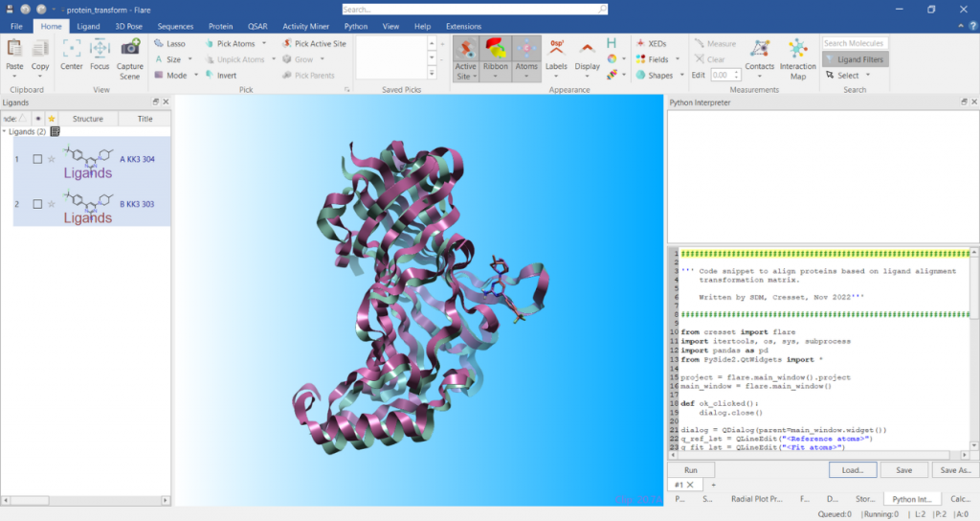Click the hydrogen display H icon

[x=612, y=43]
